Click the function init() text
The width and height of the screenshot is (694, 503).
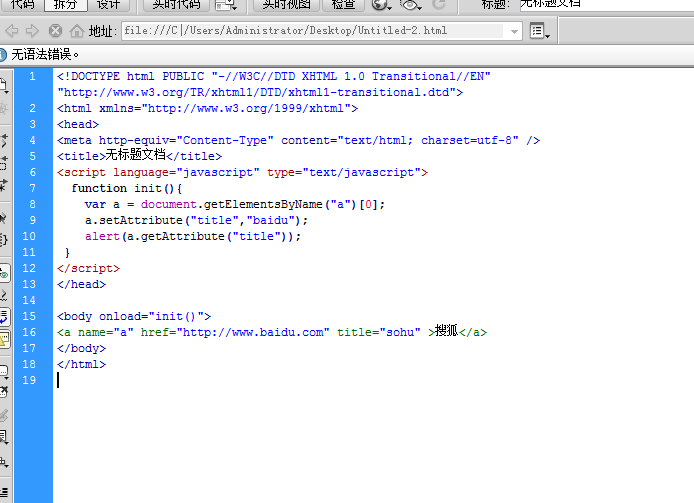pyautogui.click(x=127, y=188)
